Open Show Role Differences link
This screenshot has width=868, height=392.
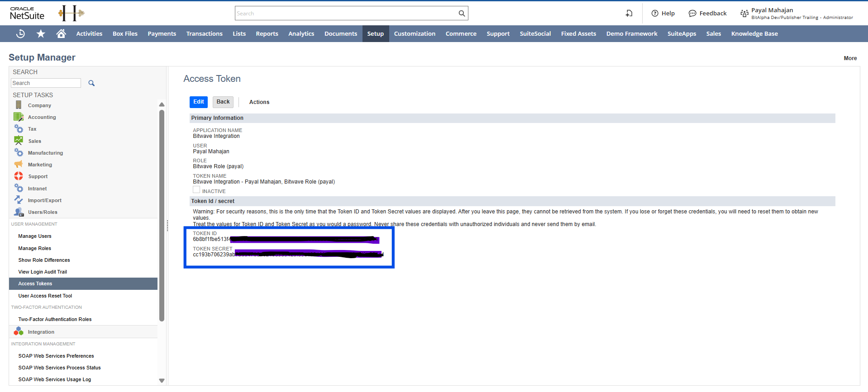[x=44, y=260]
